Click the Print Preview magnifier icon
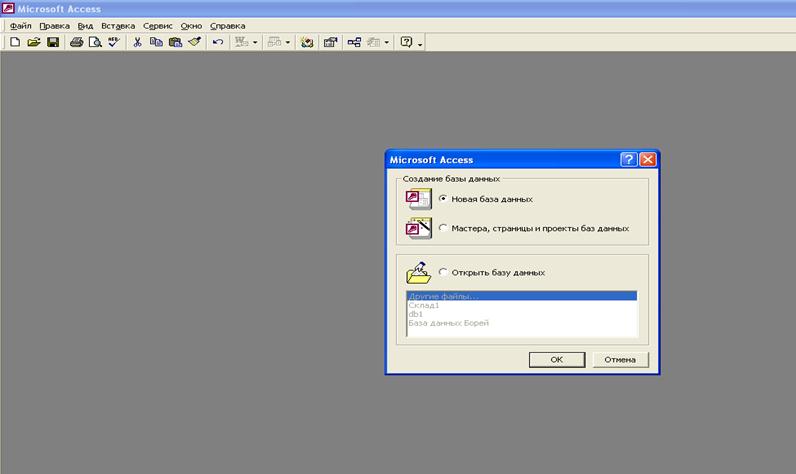796x474 pixels. [x=95, y=42]
